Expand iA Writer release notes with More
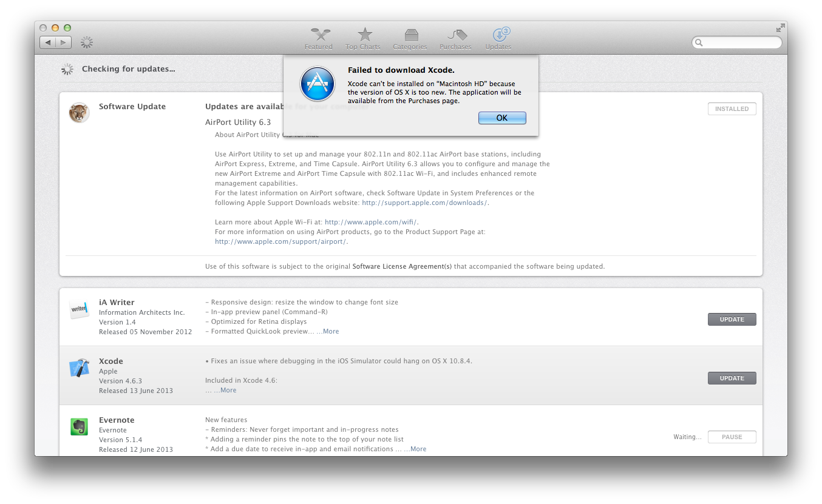Screen dimensions: 822x504 [x=331, y=331]
